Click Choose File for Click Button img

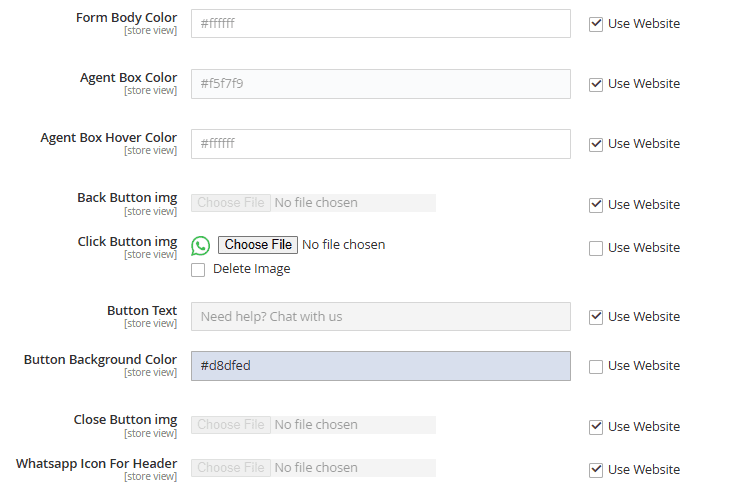[258, 245]
